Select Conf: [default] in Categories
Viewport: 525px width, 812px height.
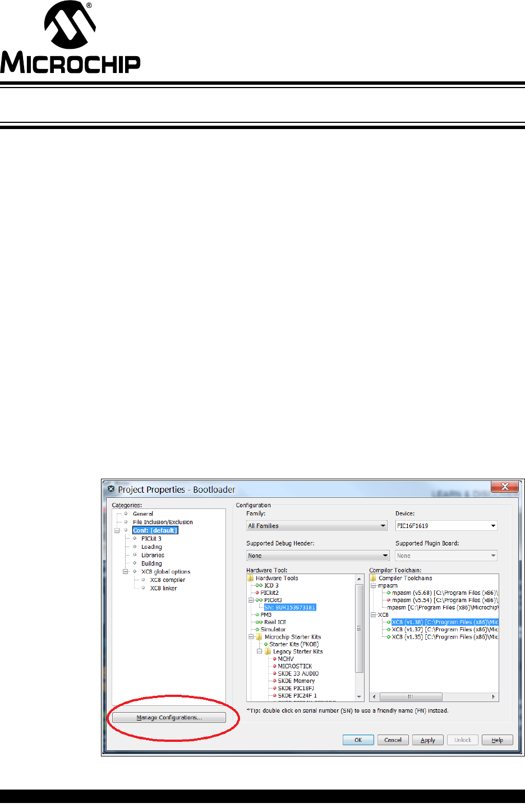pos(155,530)
